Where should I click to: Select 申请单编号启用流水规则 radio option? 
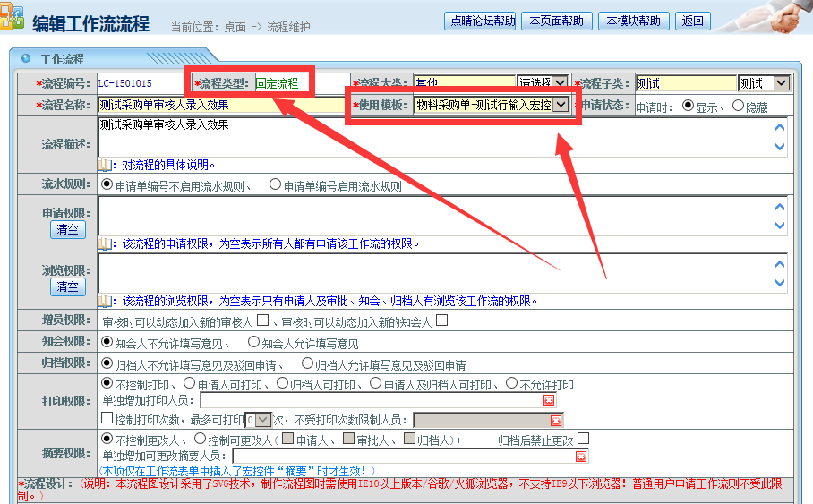coord(275,186)
